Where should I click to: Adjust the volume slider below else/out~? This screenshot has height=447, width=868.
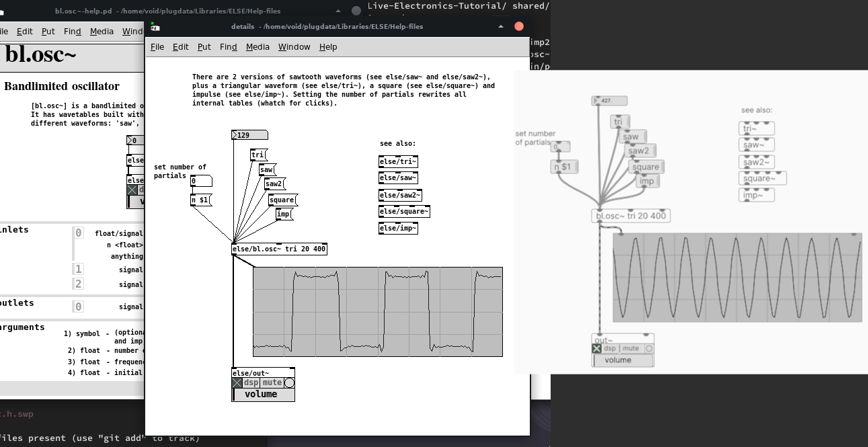[263, 395]
